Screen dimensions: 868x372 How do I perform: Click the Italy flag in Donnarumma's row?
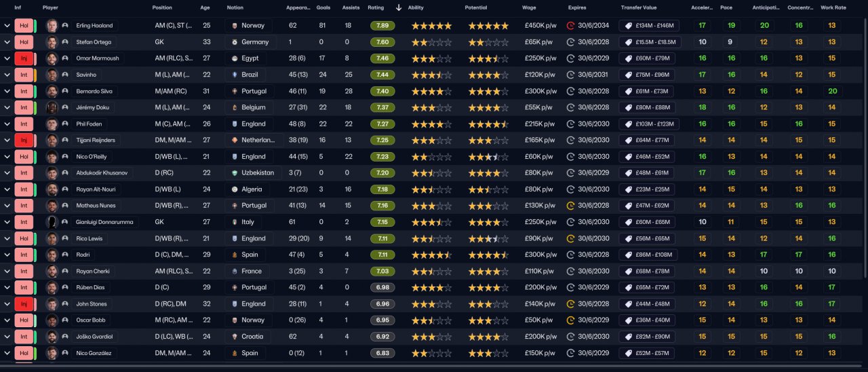point(234,222)
